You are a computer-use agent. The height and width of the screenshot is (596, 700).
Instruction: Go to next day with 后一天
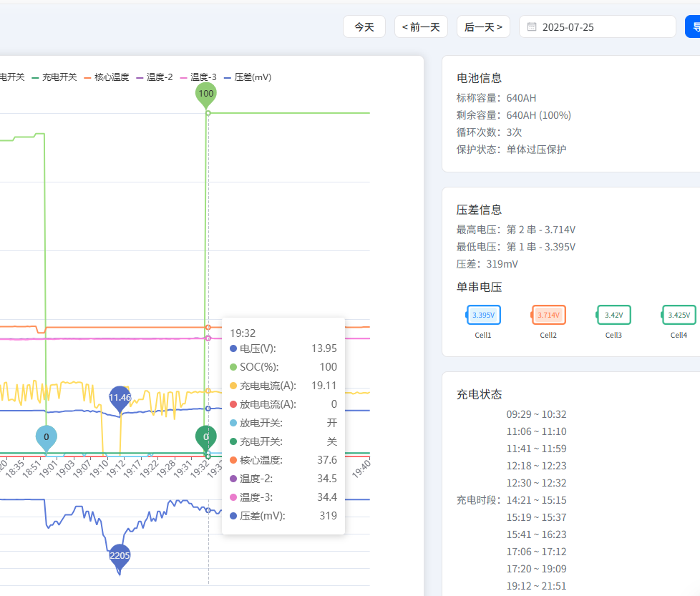coord(483,26)
